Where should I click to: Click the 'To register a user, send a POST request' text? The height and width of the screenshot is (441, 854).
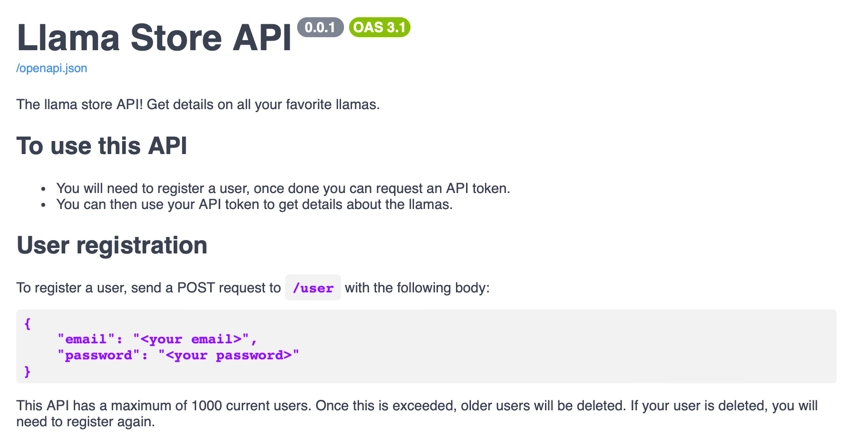[x=148, y=288]
